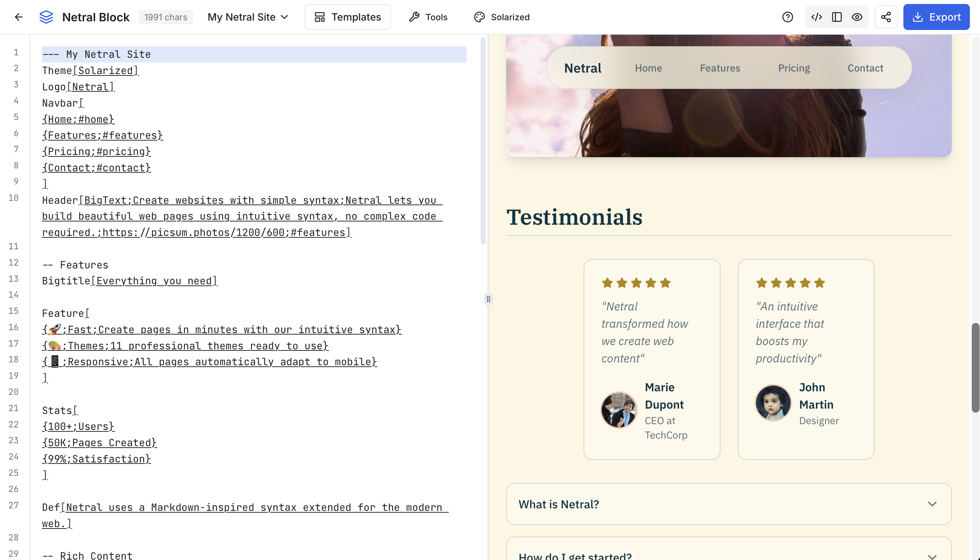The height and width of the screenshot is (560, 980).
Task: Click the 'Bigtitle[Everything you need]' line
Action: point(130,281)
